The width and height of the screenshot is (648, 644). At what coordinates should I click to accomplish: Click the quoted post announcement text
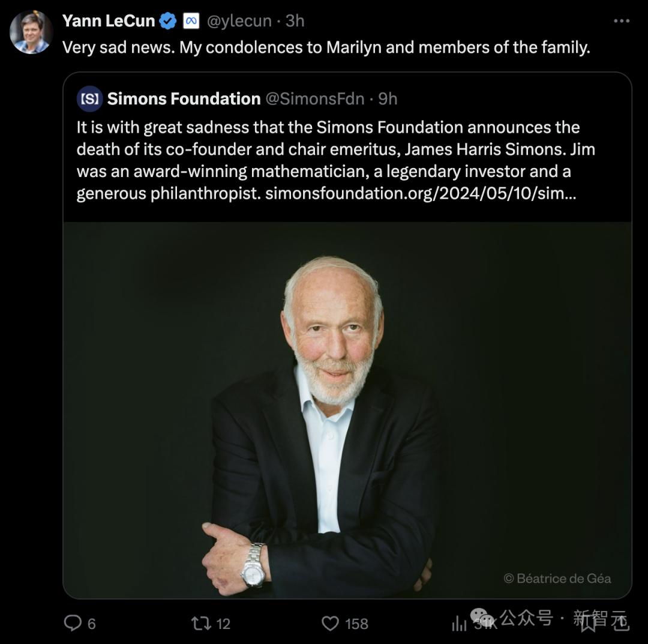pos(327,150)
